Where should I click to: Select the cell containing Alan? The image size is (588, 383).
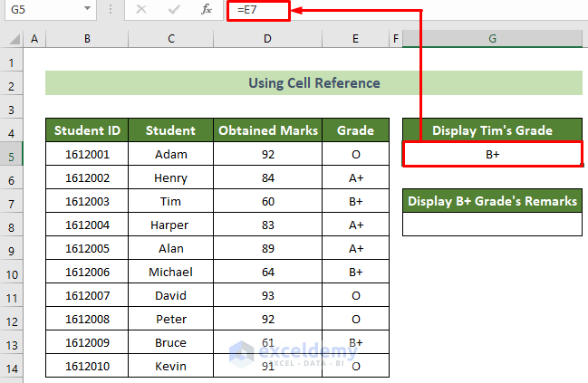point(170,248)
